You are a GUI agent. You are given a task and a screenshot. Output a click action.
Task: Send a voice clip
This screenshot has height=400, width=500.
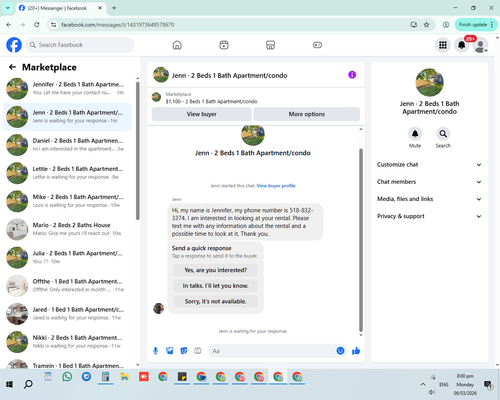click(155, 351)
